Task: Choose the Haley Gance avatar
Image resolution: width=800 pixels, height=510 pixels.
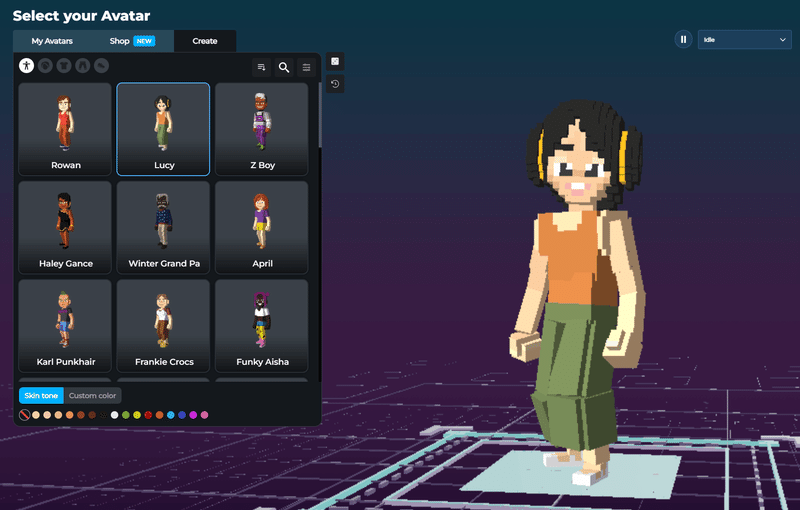Action: click(x=65, y=227)
